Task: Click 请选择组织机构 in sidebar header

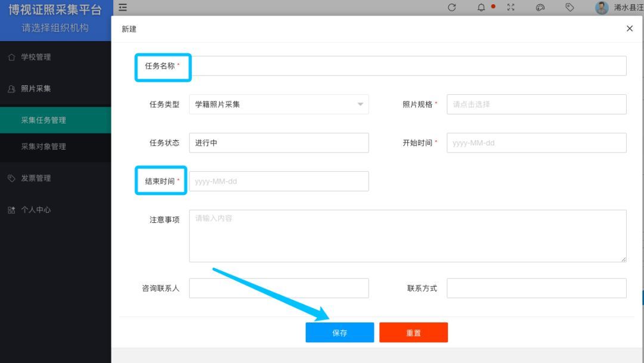Action: point(55,28)
